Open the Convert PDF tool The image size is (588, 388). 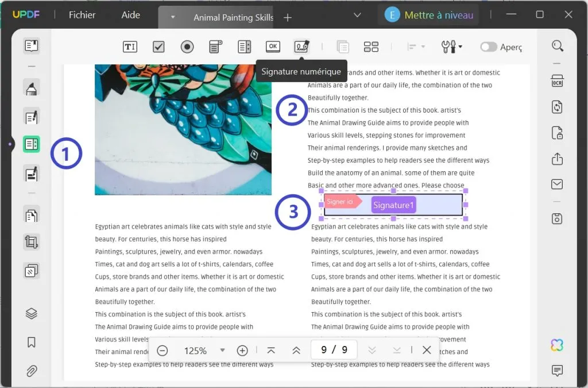(557, 107)
